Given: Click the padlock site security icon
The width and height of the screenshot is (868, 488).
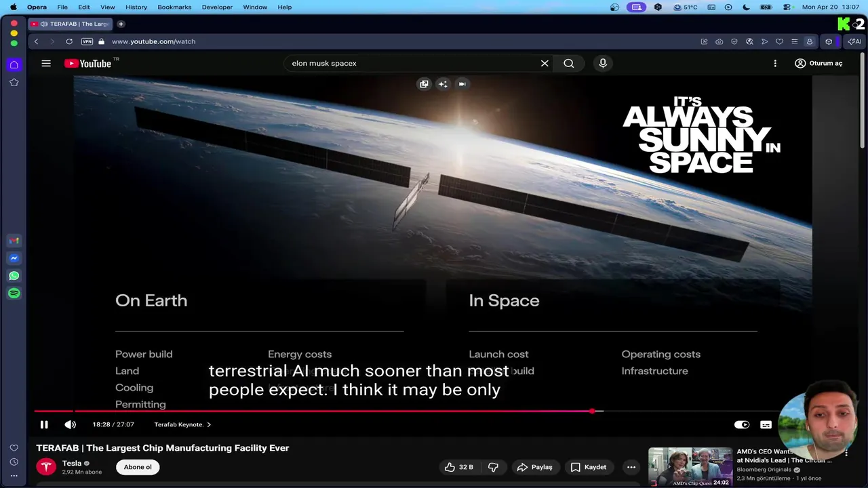Looking at the screenshot, I should 102,41.
